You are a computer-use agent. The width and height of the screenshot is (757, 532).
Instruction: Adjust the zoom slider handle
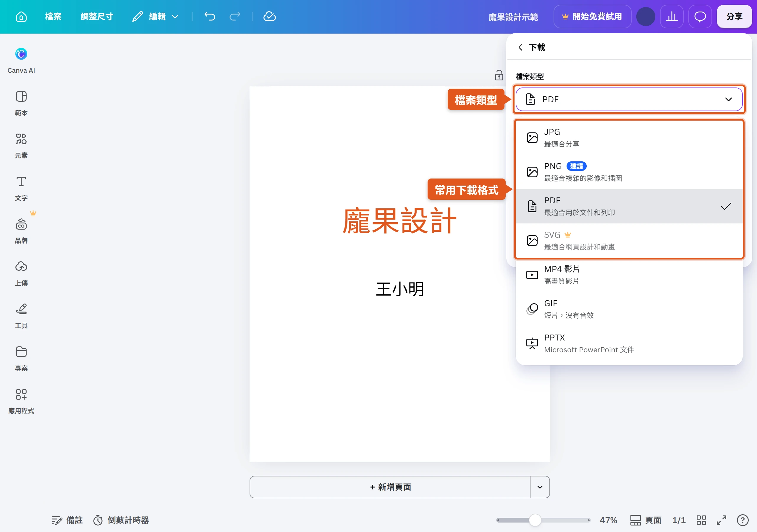535,520
